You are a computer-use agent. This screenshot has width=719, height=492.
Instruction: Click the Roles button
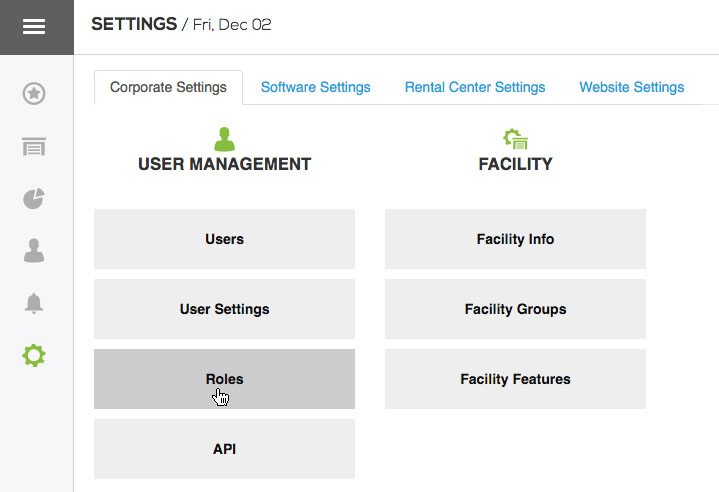tap(224, 379)
